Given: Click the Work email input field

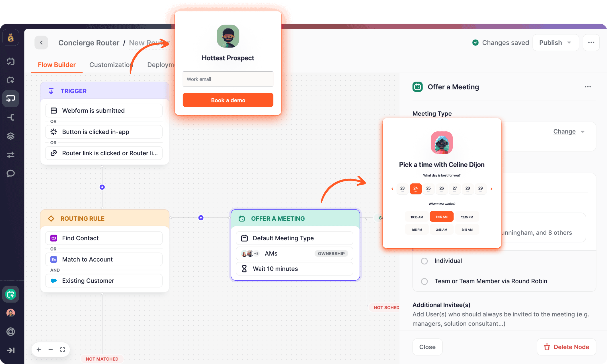Looking at the screenshot, I should coord(228,79).
